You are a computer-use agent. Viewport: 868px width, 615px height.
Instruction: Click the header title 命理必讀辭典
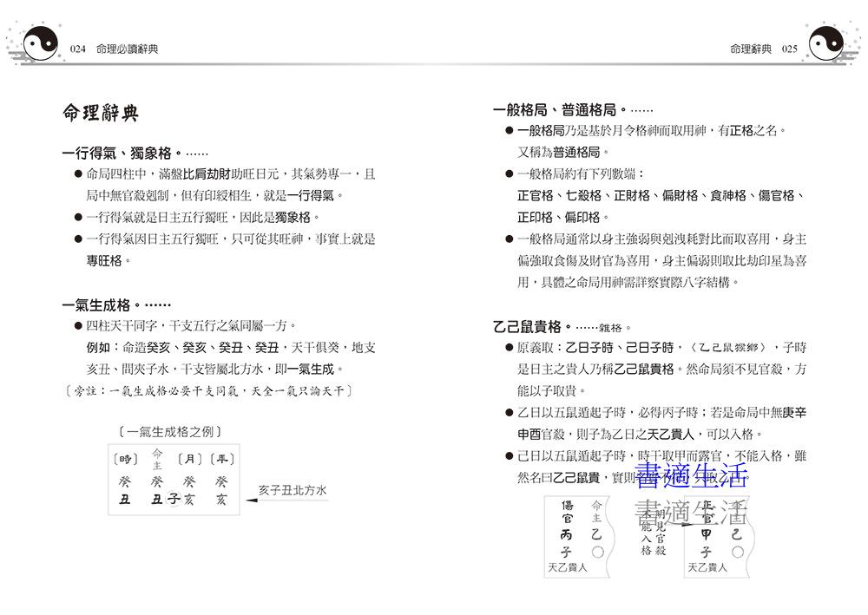(x=128, y=49)
